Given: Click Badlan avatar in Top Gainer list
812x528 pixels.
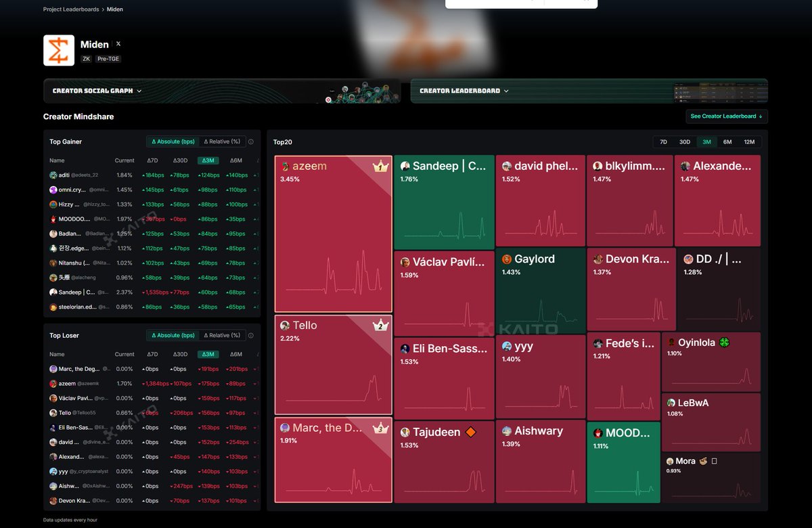Looking at the screenshot, I should (53, 234).
